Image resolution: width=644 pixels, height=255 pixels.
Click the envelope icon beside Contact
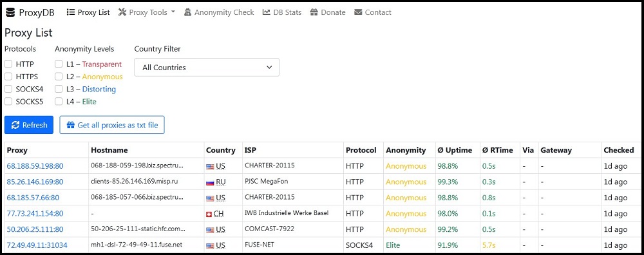pyautogui.click(x=358, y=12)
